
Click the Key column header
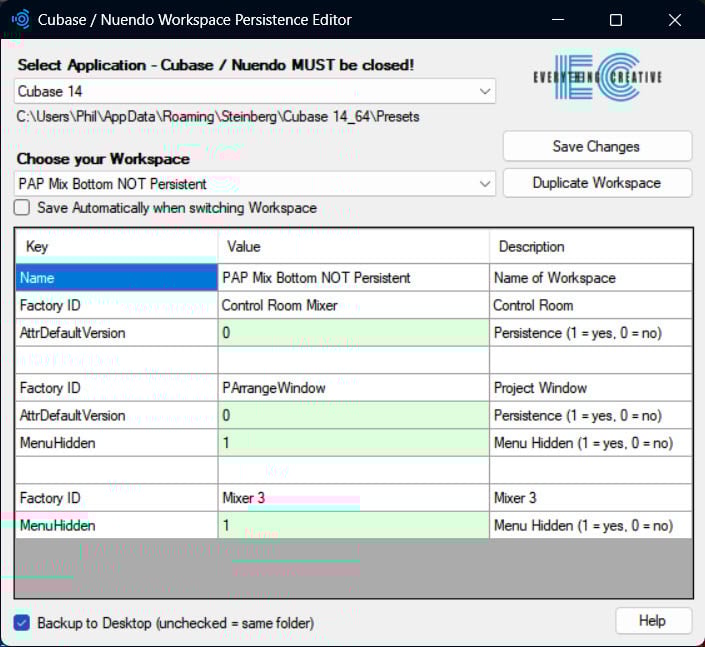click(x=117, y=246)
